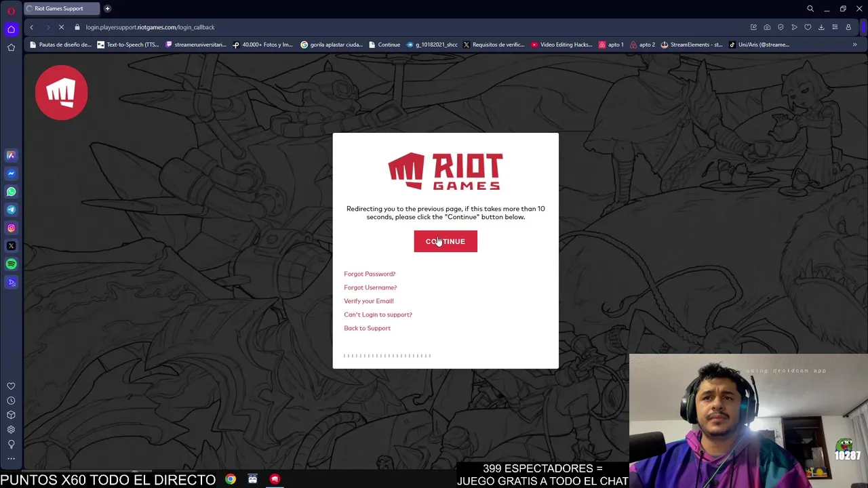
Task: Open the Forgot Username? link
Action: (x=370, y=287)
